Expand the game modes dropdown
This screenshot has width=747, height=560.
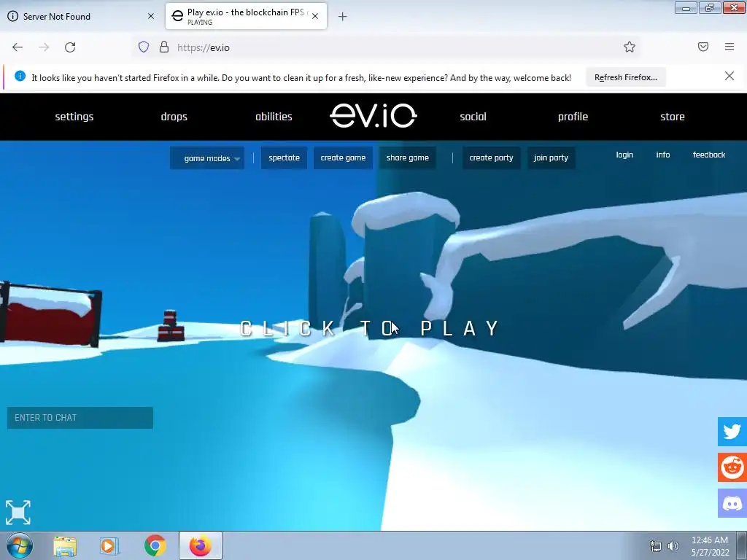coord(207,158)
